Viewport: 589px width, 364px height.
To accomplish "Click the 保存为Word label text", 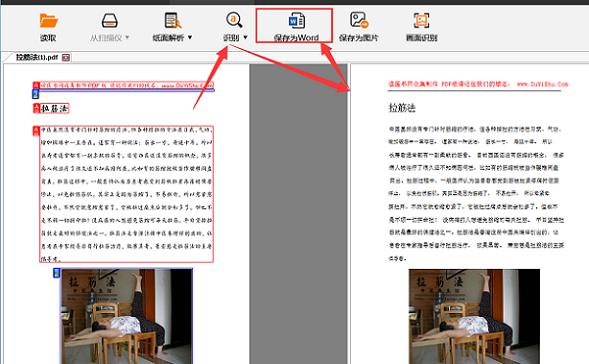I will (x=296, y=38).
